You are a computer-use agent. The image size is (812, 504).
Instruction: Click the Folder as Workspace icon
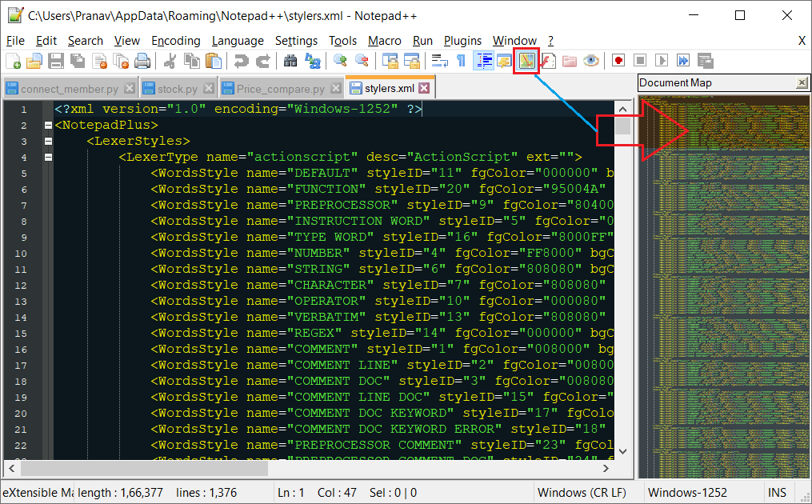click(570, 61)
